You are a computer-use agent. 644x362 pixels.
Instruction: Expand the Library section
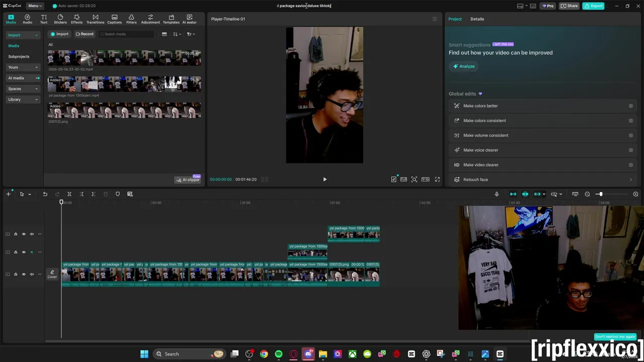(x=23, y=100)
